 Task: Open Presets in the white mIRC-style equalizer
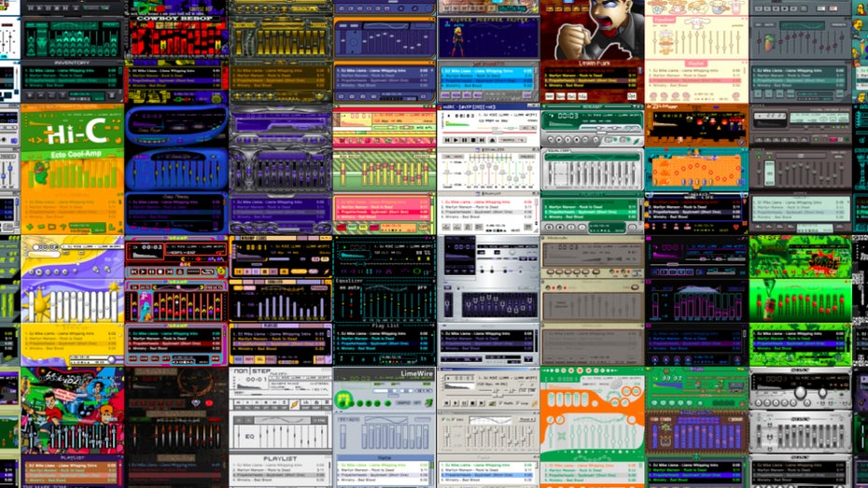tap(525, 158)
